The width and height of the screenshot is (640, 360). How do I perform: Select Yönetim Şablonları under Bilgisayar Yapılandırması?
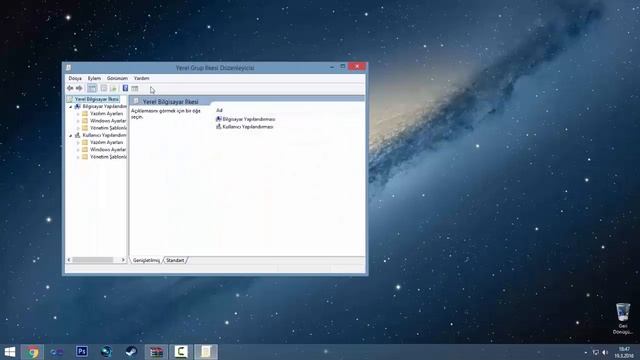click(x=108, y=128)
